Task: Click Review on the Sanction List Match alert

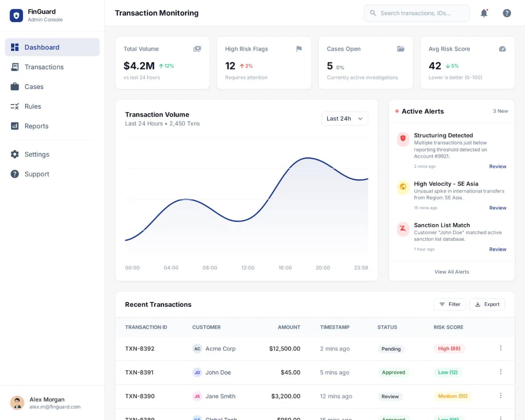Action: click(x=498, y=249)
